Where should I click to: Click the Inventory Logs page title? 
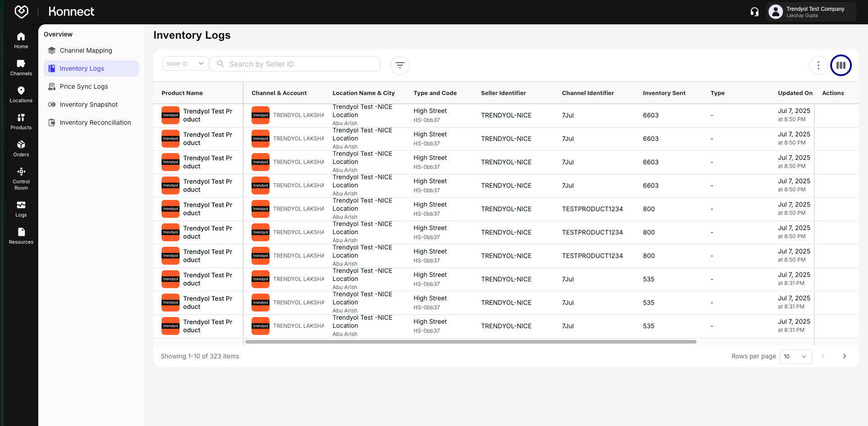click(x=192, y=35)
